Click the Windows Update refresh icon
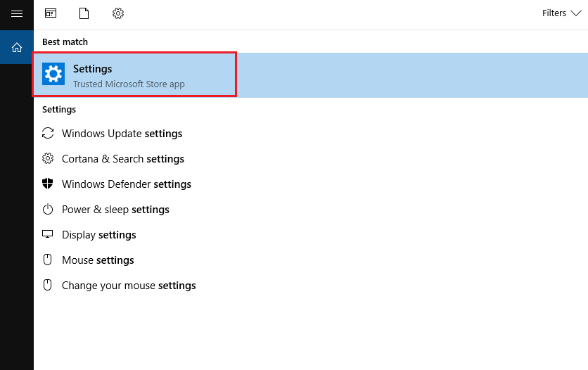This screenshot has height=370, width=588. pyautogui.click(x=48, y=133)
